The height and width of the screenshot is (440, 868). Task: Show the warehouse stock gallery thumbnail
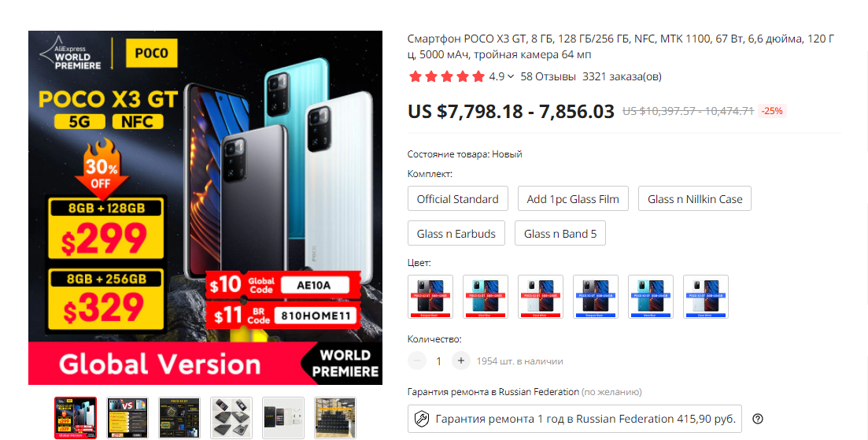(x=335, y=418)
